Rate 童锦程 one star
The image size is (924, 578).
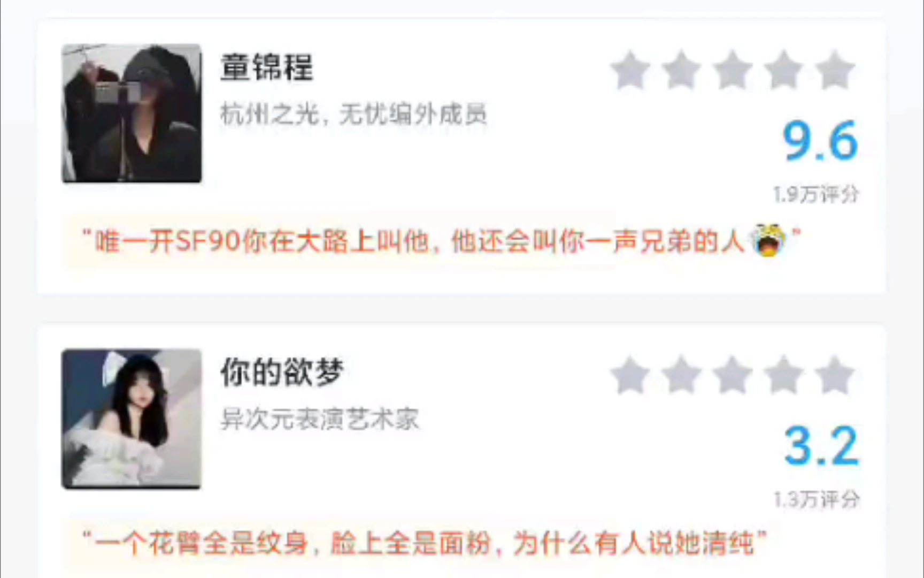tap(630, 70)
